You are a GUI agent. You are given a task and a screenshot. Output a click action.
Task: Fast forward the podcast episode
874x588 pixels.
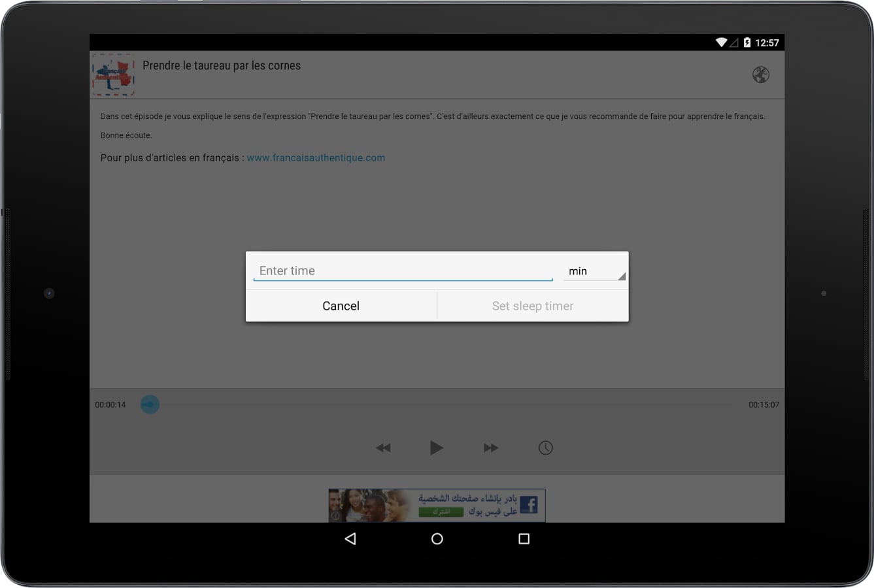coord(491,448)
